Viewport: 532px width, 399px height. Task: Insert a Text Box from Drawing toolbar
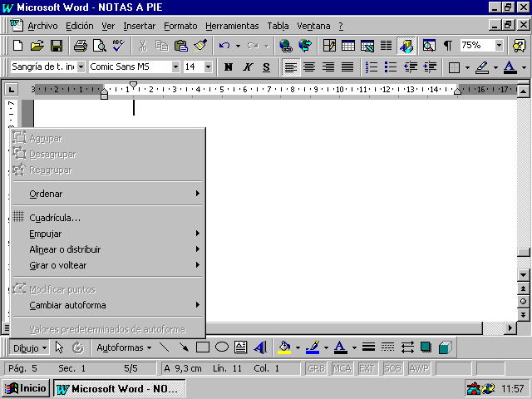point(240,347)
